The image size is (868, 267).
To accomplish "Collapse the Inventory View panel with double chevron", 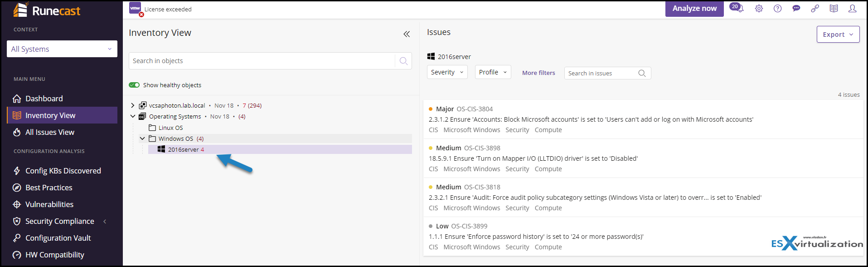I will click(x=407, y=34).
